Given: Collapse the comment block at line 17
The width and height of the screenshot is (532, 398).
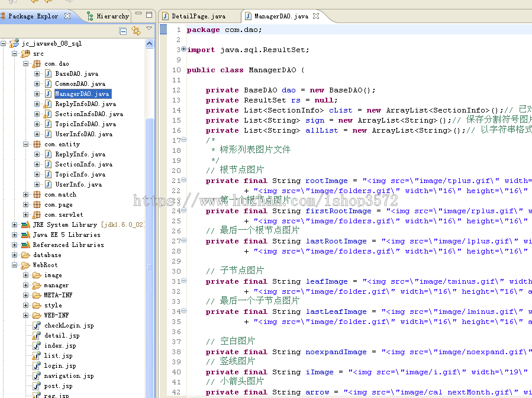Looking at the screenshot, I should pos(183,140).
